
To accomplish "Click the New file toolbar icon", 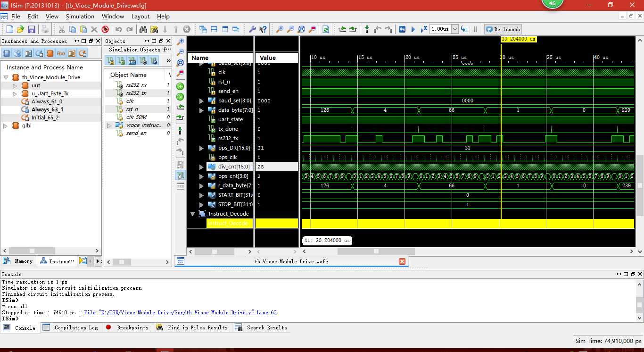I will (9, 29).
